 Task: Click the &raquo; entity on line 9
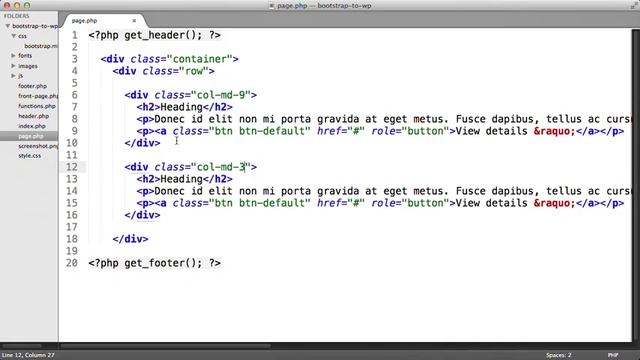554,131
